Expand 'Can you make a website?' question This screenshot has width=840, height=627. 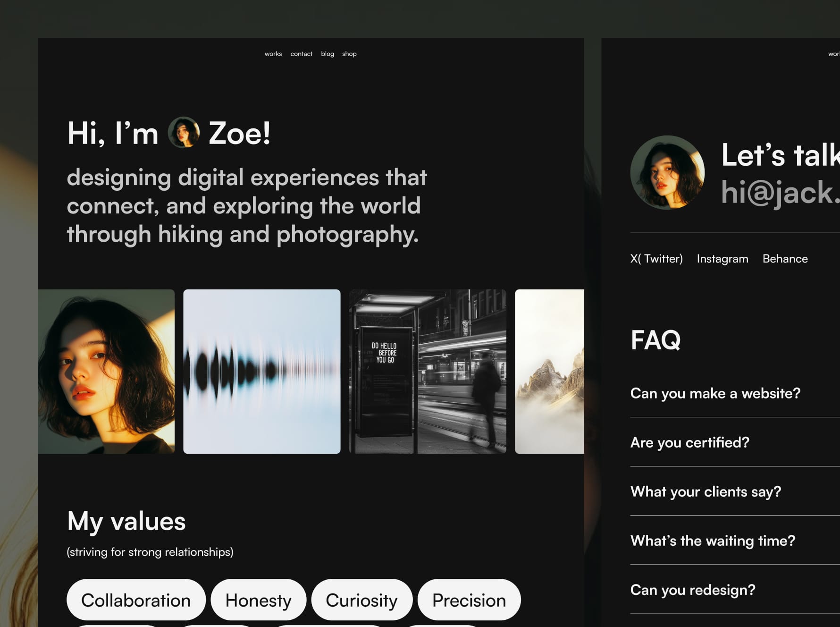(x=735, y=393)
